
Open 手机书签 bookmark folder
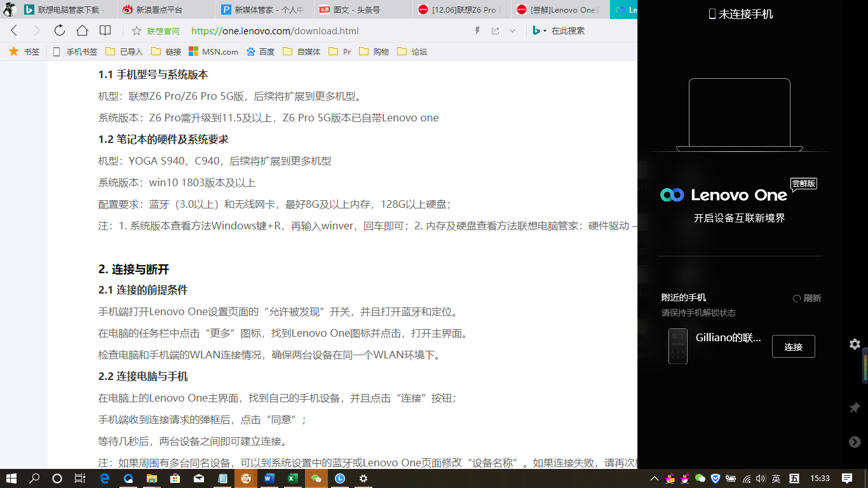click(76, 51)
